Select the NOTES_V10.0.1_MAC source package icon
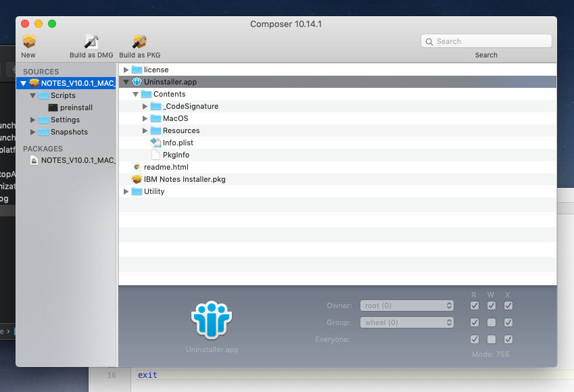This screenshot has height=392, width=574. pos(34,83)
